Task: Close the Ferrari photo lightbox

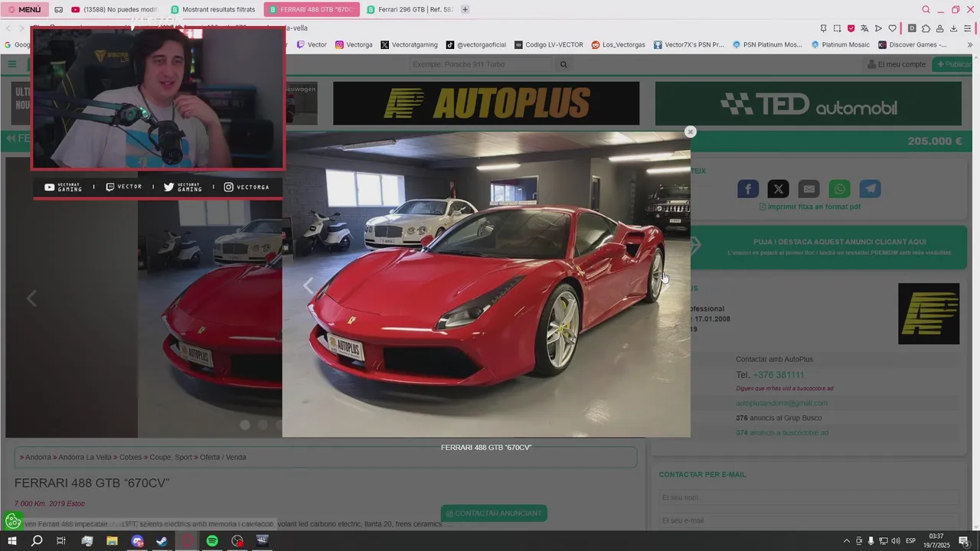Action: [690, 132]
